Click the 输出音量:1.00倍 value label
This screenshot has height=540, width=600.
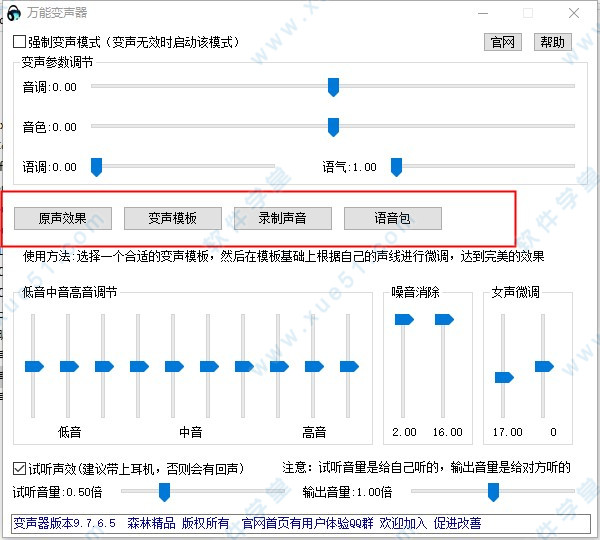click(347, 492)
